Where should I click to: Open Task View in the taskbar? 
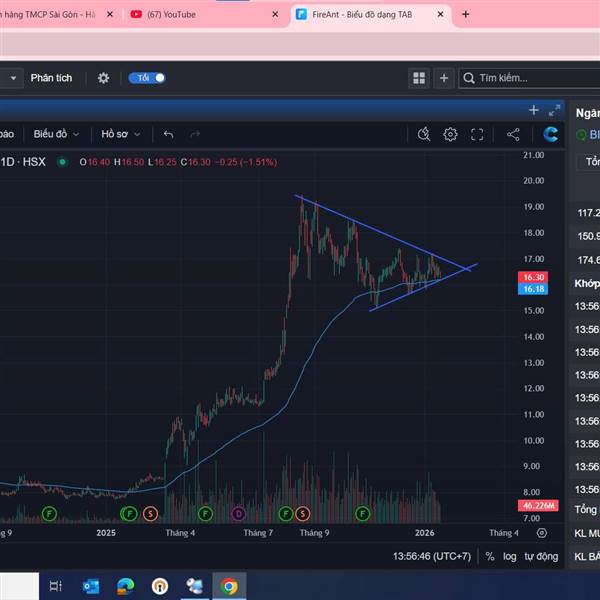56,586
